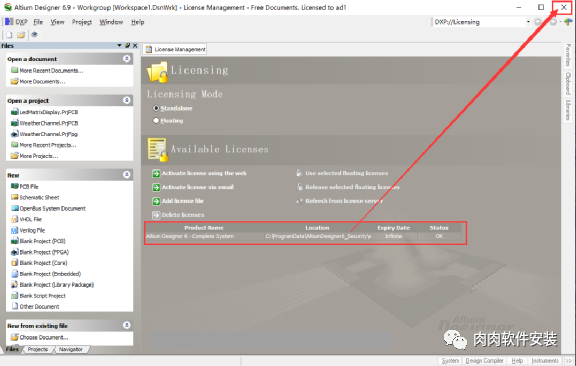This screenshot has height=366, width=576.
Task: Collapse the Open a project section
Action: click(126, 100)
